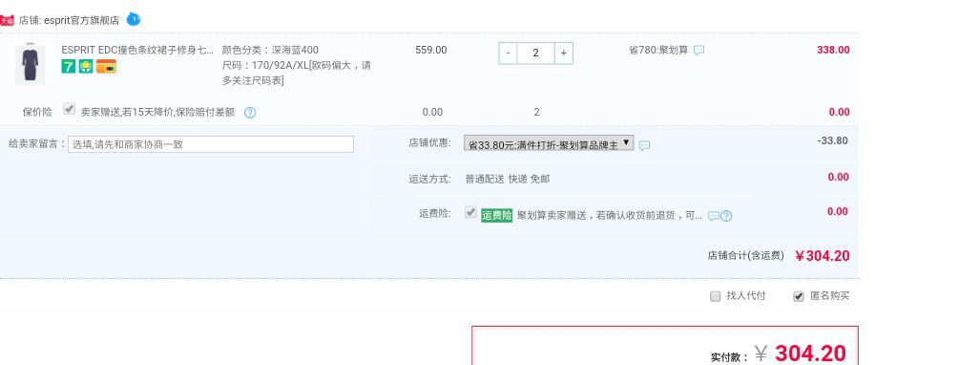Screen dimensions: 980x365
Task: Open help icon for 保价险 price insurance
Action: coord(250,114)
